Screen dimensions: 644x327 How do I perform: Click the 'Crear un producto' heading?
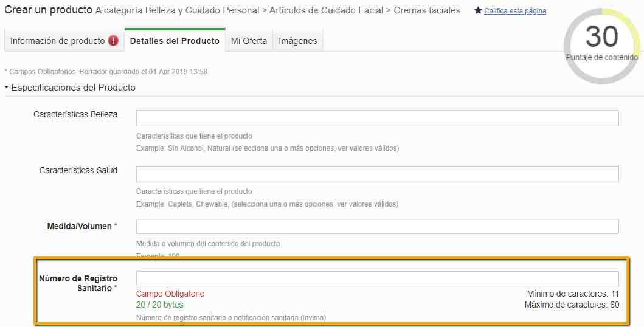pyautogui.click(x=49, y=10)
